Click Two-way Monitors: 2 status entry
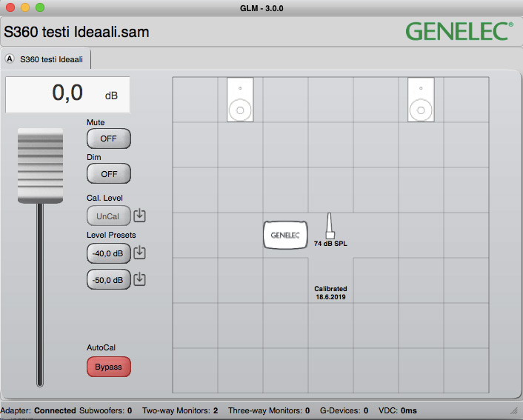This screenshot has width=523, height=420. pyautogui.click(x=180, y=410)
